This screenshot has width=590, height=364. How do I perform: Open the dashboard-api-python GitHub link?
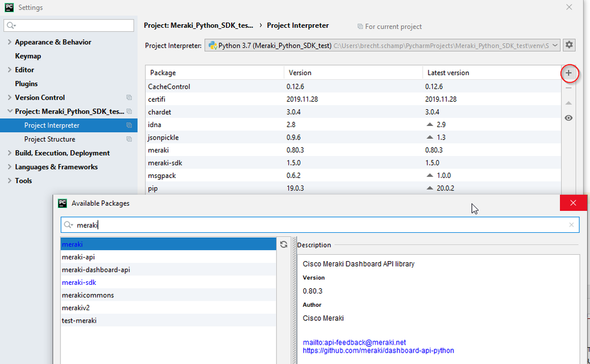pos(378,350)
